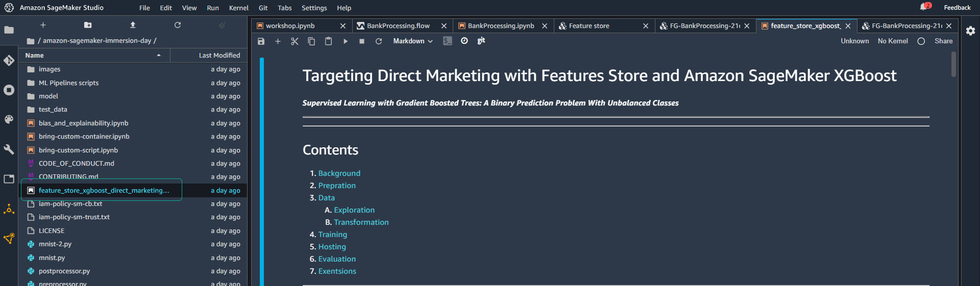Open the Commands palette sidebar icon
Viewport: 980px width, 286px height.
[x=9, y=120]
